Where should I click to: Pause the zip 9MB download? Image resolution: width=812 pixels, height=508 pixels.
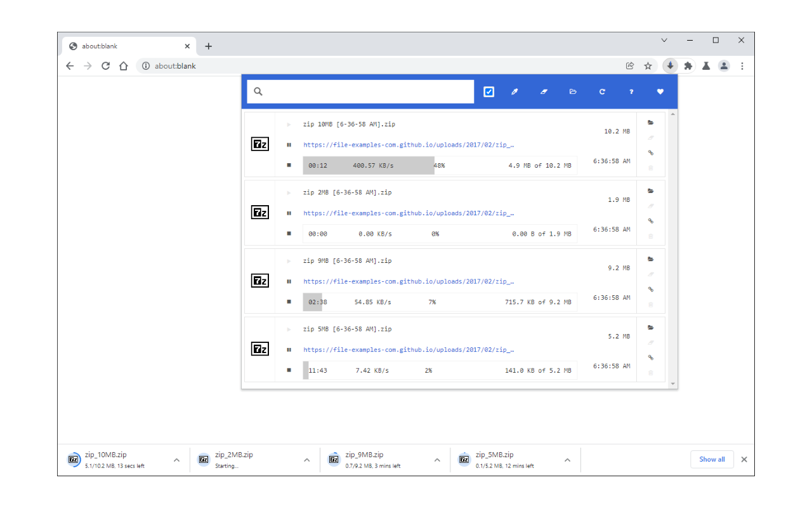[289, 281]
